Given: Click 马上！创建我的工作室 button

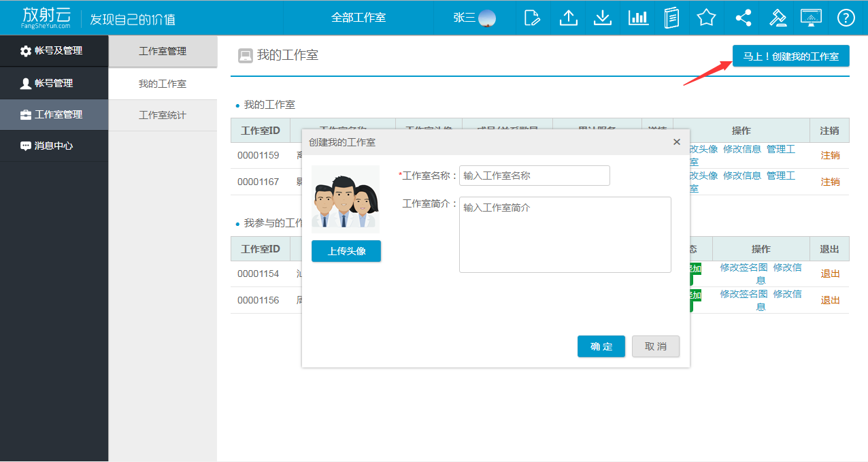Looking at the screenshot, I should pos(790,56).
